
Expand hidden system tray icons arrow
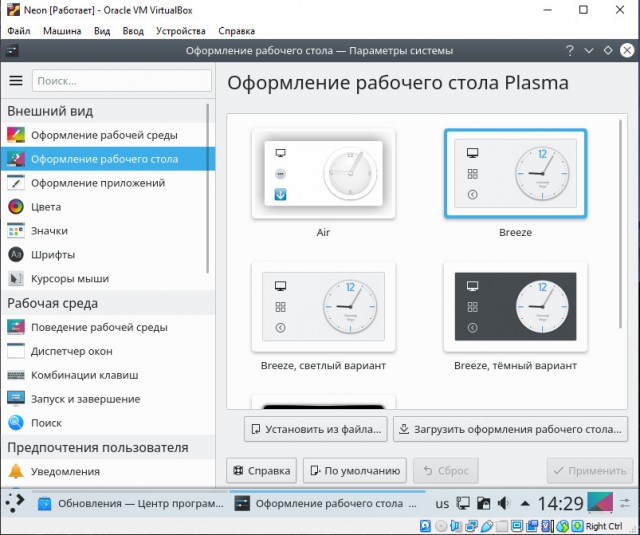(x=525, y=504)
